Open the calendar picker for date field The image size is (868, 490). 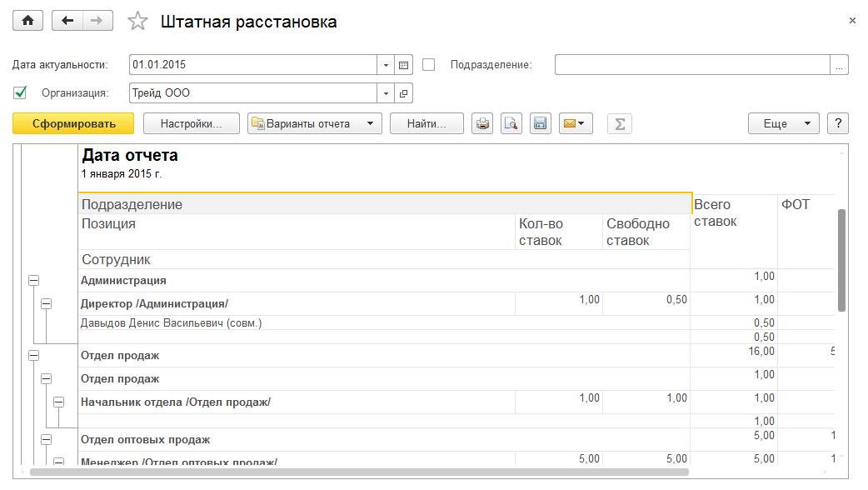(x=404, y=65)
